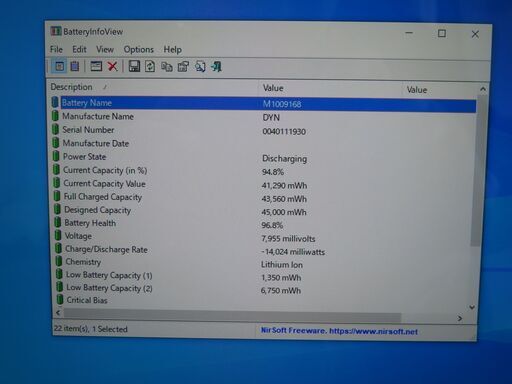Click the second Value column header
The image size is (512, 384).
[x=440, y=90]
